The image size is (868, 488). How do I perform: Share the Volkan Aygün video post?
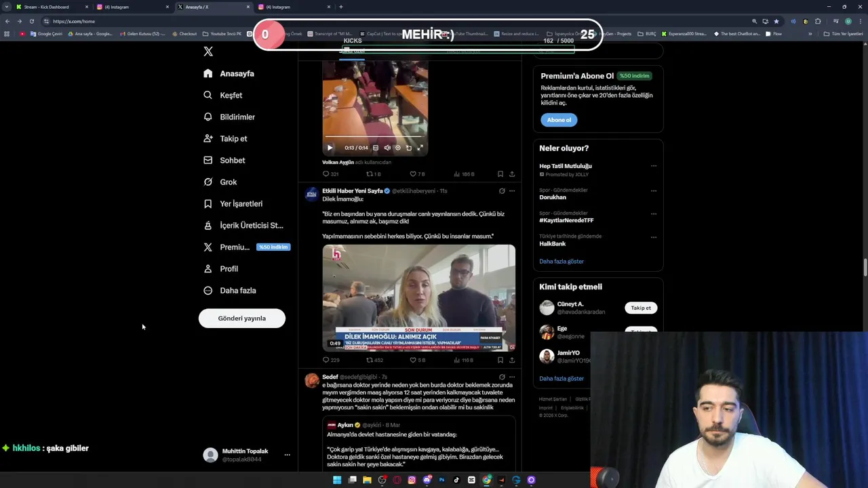point(512,174)
